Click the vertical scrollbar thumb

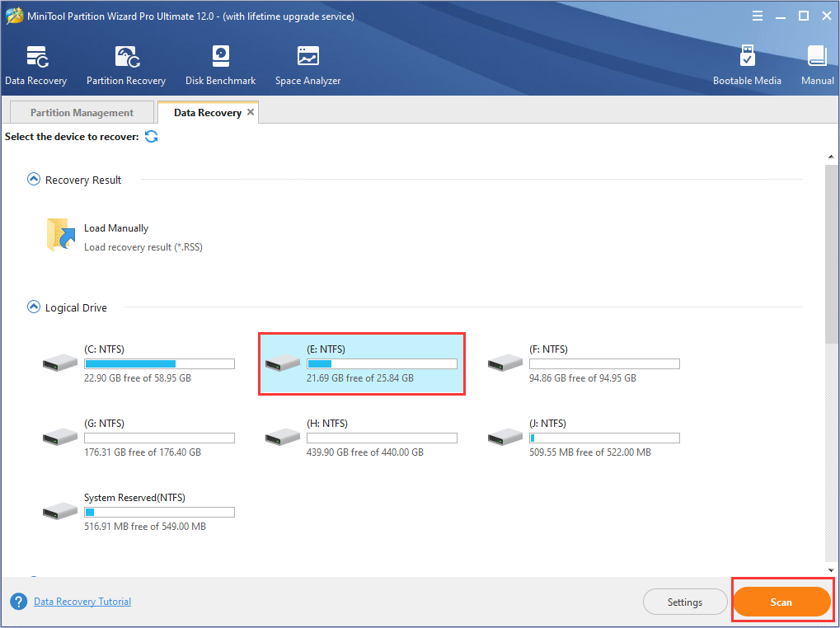[832, 254]
